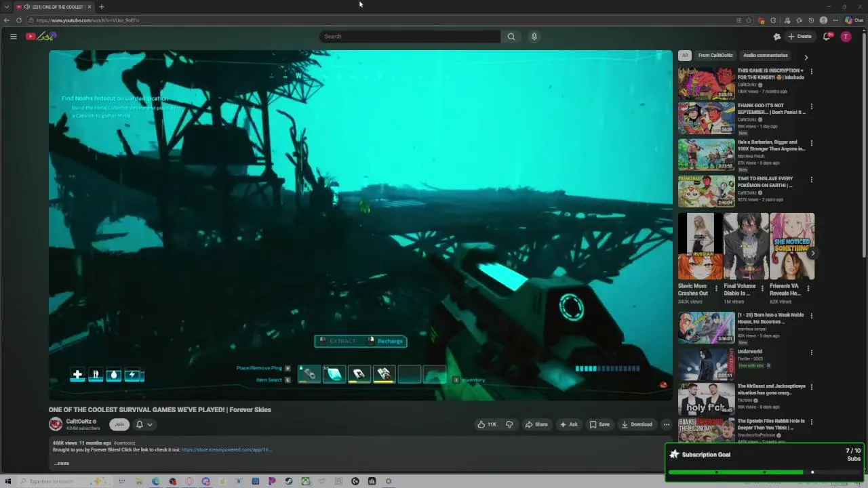Viewport: 868px width, 488px height.
Task: Select the Audio commentaries filter chip
Action: tap(765, 56)
